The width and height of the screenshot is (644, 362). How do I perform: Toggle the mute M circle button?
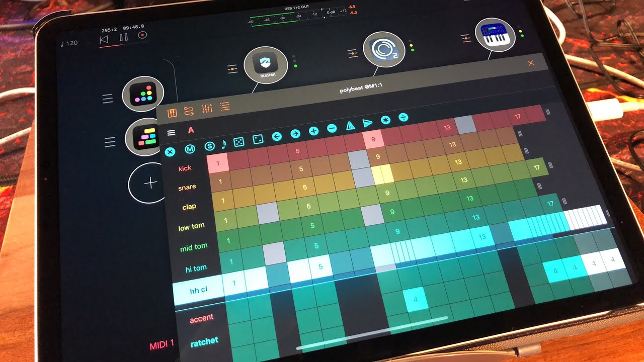tap(190, 149)
